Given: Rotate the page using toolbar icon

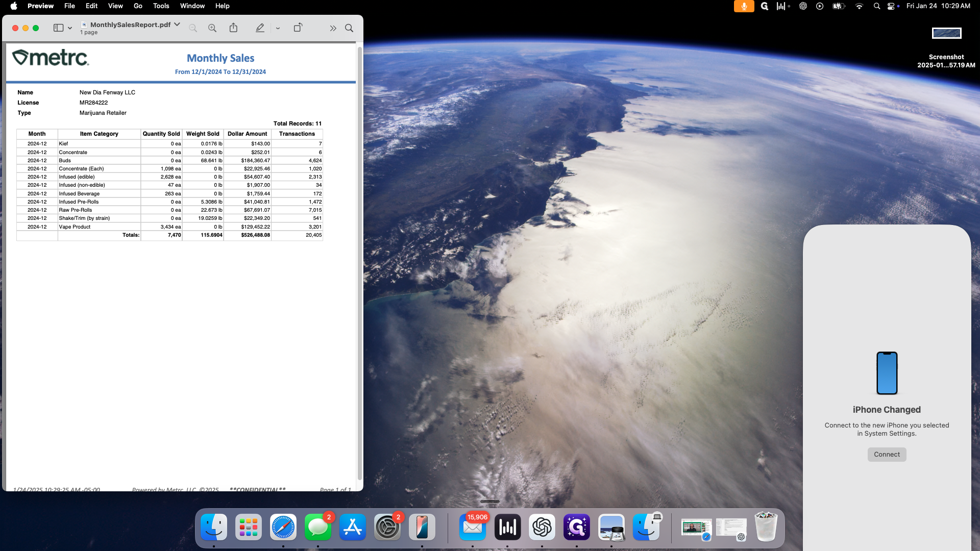Looking at the screenshot, I should pyautogui.click(x=298, y=28).
